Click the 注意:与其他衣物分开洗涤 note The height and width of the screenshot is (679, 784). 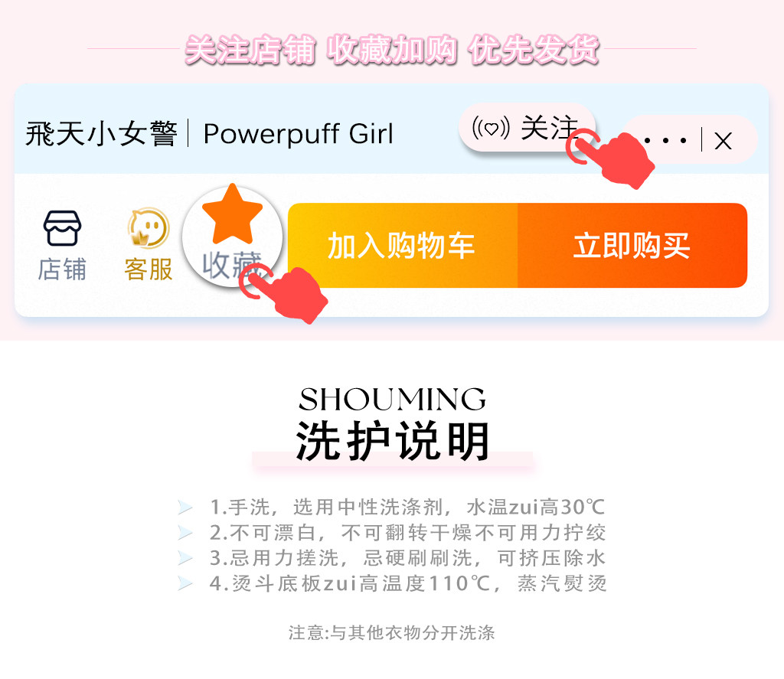click(392, 632)
